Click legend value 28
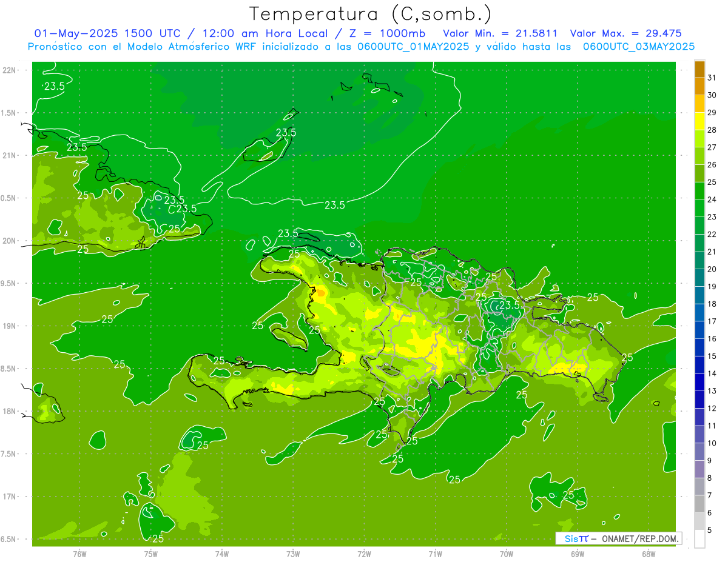Screen dimensions: 728x562 [x=712, y=130]
